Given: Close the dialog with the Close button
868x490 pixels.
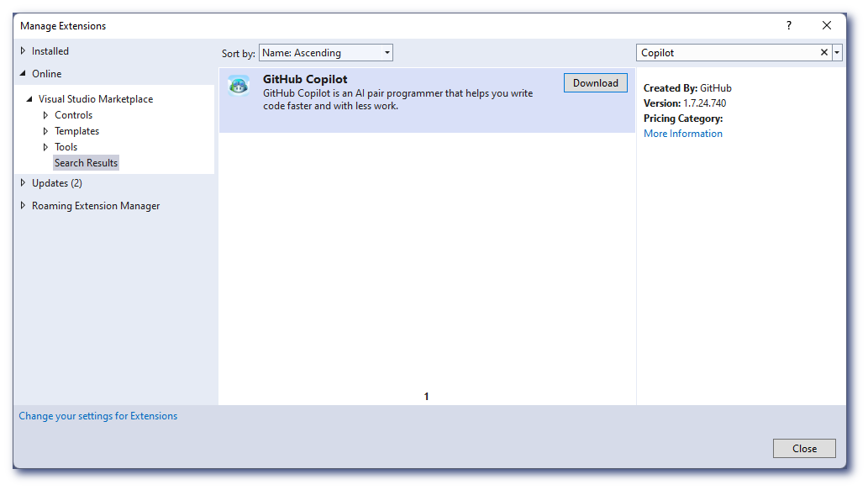Looking at the screenshot, I should tap(804, 449).
